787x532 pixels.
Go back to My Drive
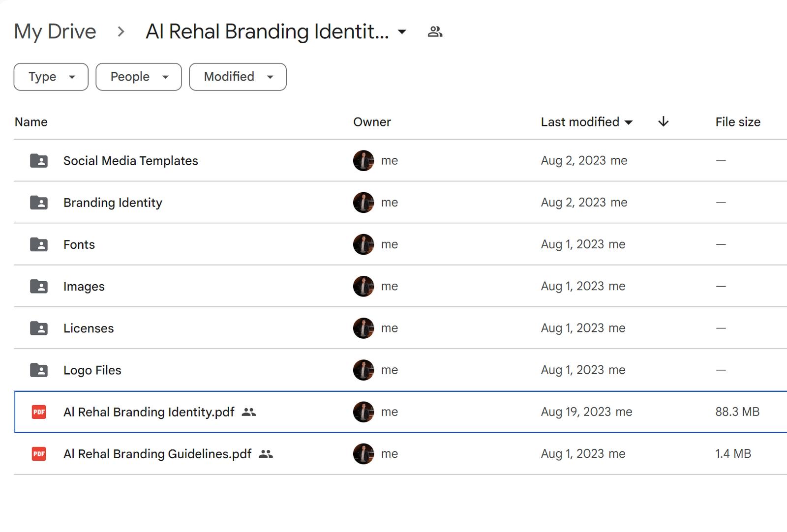point(55,32)
